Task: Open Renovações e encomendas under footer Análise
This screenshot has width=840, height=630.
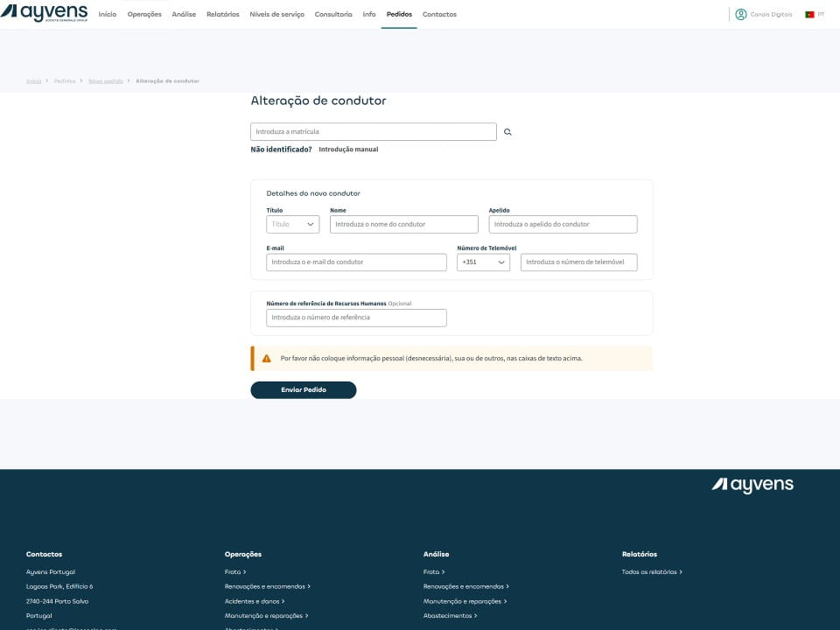Action: click(466, 586)
